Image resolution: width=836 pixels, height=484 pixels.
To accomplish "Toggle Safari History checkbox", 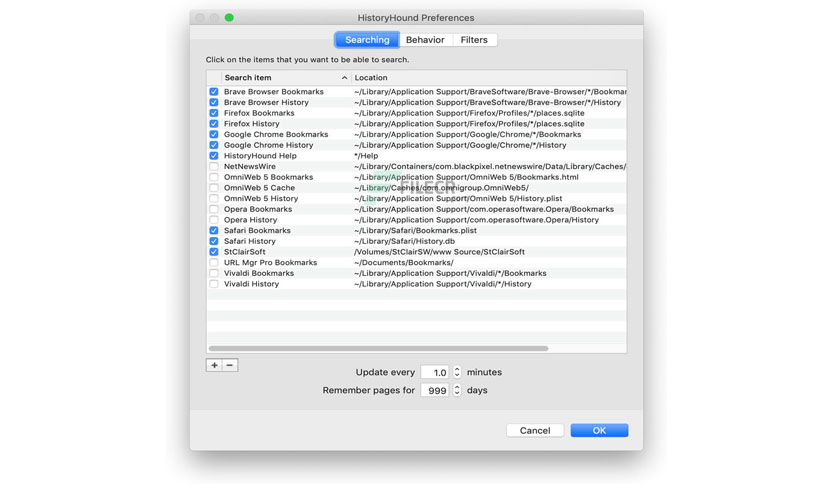I will [214, 241].
